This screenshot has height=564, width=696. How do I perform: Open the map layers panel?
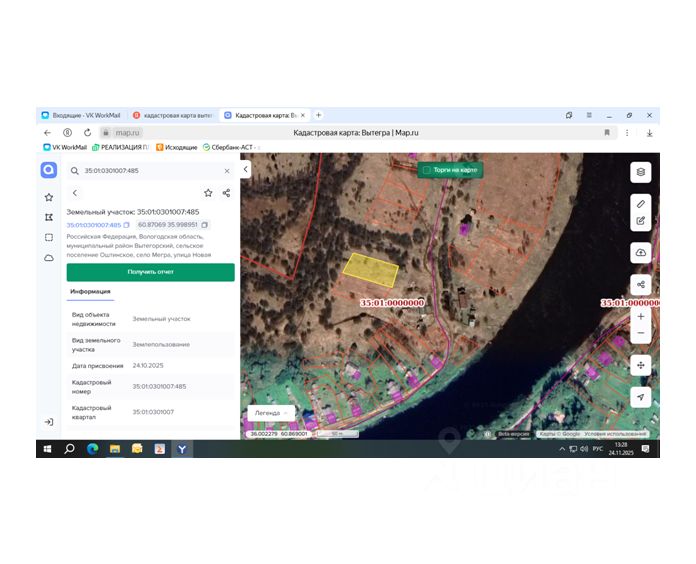point(641,172)
